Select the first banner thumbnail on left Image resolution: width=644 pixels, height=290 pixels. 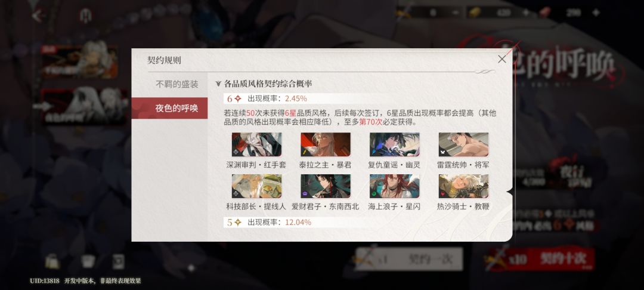tap(79, 60)
